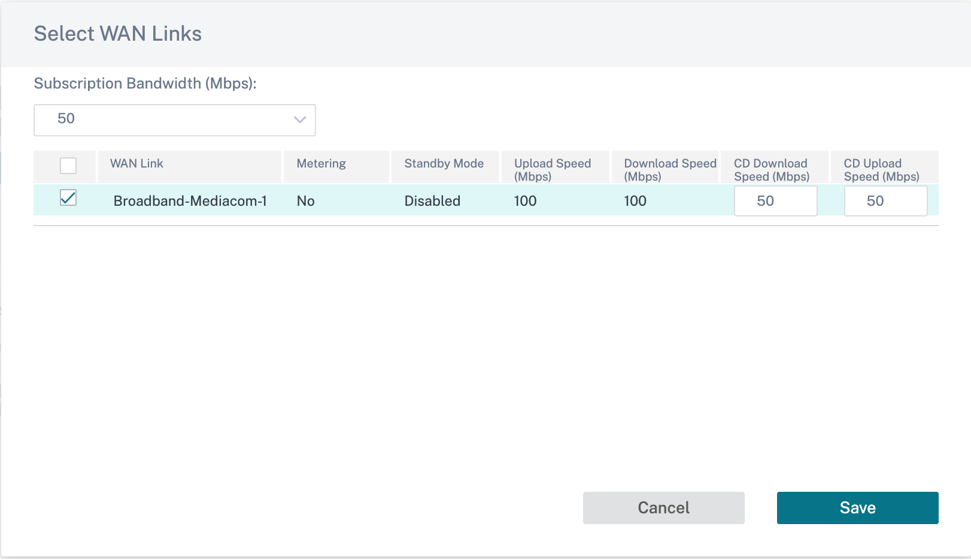Open the Subscription Bandwidth dropdown

(174, 120)
